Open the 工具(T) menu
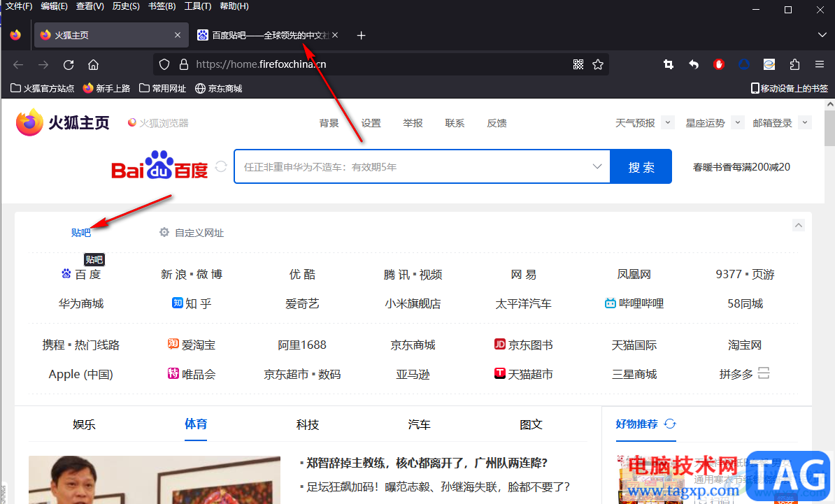The image size is (835, 504). pos(198,6)
